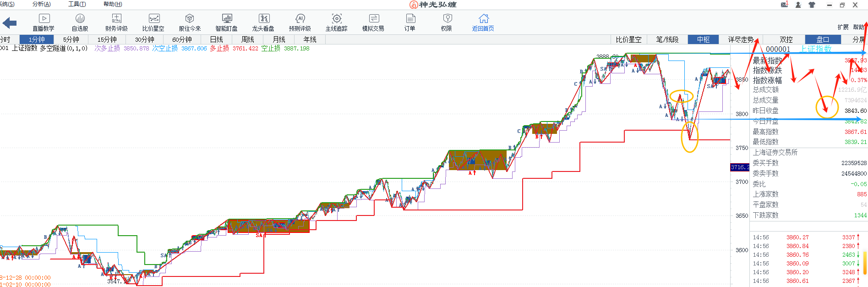
Task: Select the 5分钟 period tab
Action: coord(71,39)
